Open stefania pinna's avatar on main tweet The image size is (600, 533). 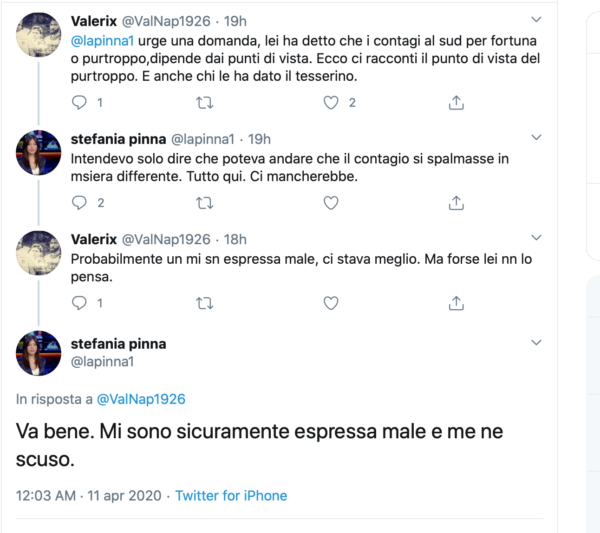pyautogui.click(x=40, y=353)
